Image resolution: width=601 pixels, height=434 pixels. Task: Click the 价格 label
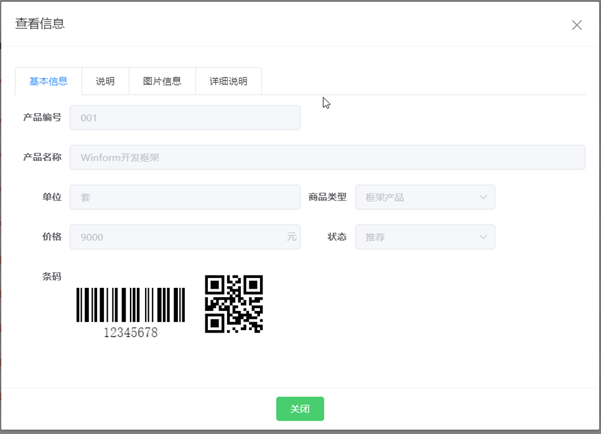pos(52,237)
